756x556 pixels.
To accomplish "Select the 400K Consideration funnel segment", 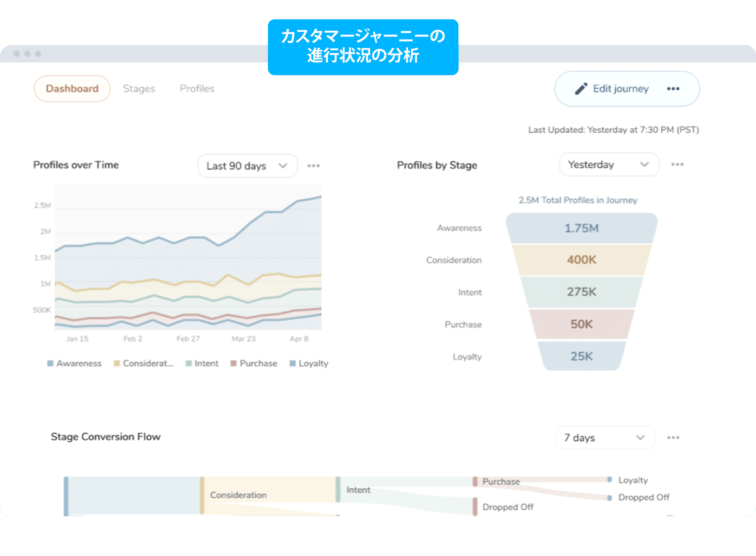I will (x=581, y=260).
